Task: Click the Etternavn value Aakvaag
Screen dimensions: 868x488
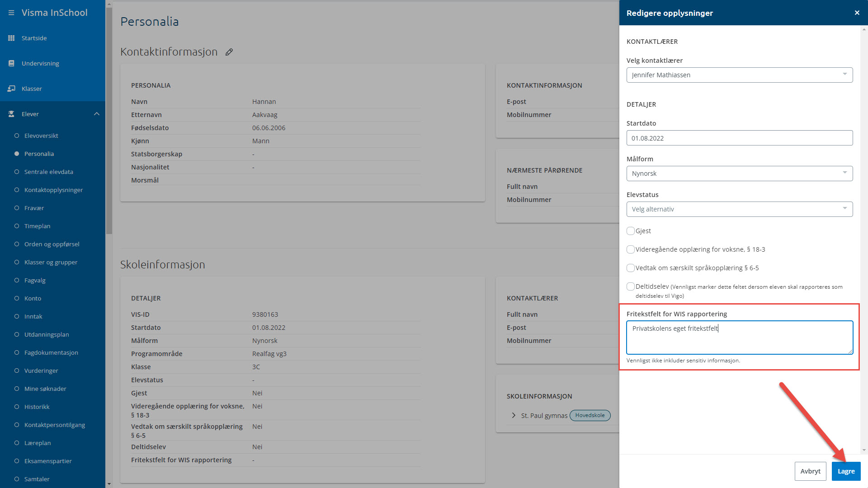Action: coord(264,115)
